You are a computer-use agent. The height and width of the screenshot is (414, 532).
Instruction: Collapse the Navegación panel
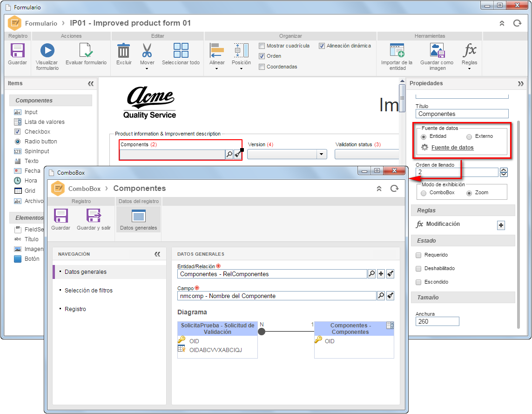(x=157, y=254)
